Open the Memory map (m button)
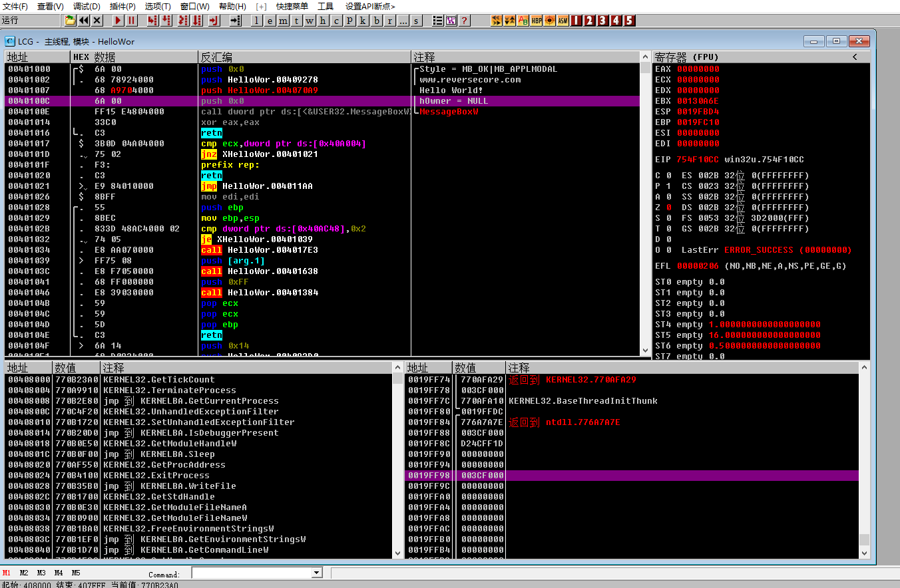 pos(283,21)
